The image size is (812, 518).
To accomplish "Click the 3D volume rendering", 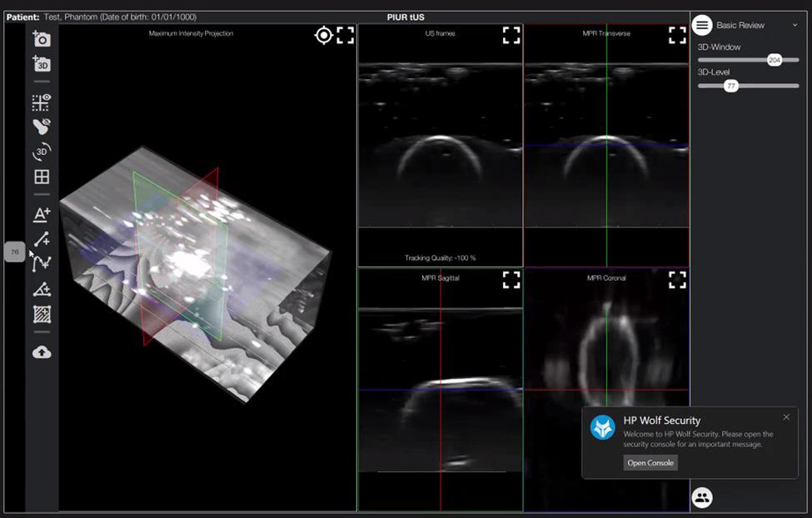I will point(196,275).
